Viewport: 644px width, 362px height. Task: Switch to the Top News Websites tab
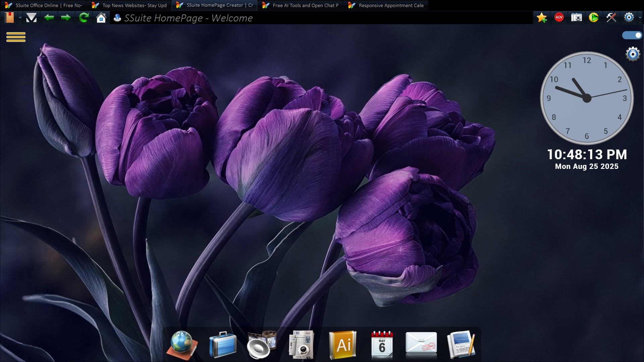[x=130, y=5]
